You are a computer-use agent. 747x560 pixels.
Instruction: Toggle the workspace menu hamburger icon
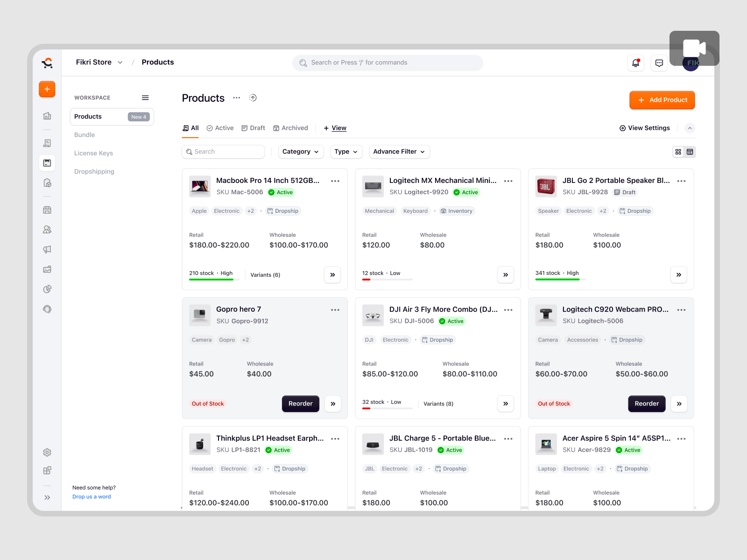(x=145, y=98)
